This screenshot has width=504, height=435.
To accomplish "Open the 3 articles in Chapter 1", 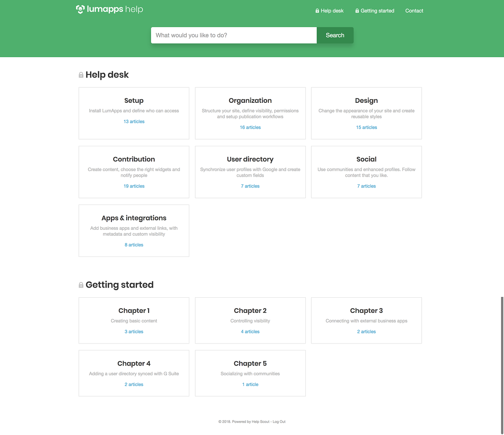I will coord(134,331).
